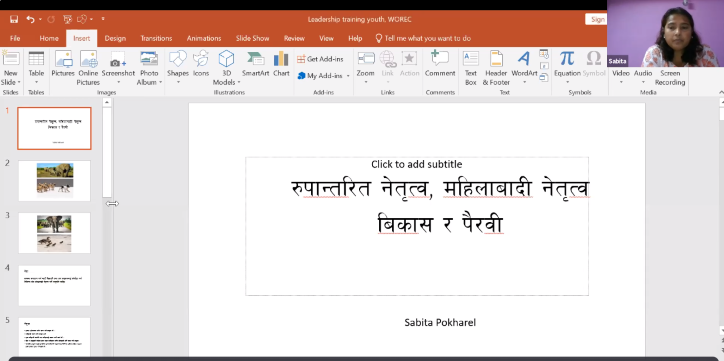Open the Video insert menu
Screen dimensions: 724x361
click(621, 76)
